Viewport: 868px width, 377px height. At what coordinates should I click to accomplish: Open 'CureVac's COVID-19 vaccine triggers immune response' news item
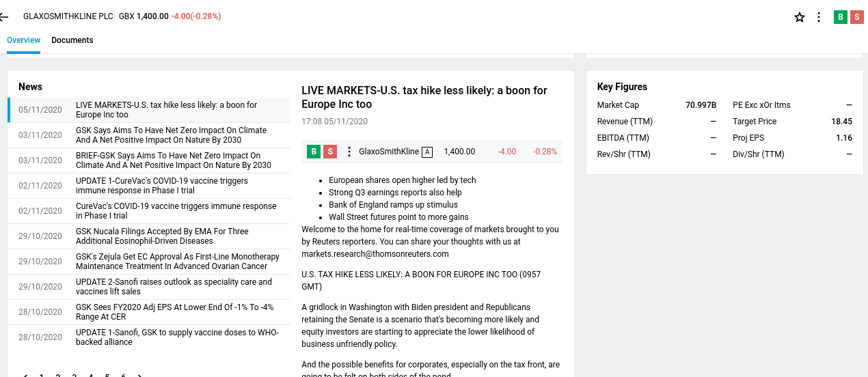click(x=149, y=211)
